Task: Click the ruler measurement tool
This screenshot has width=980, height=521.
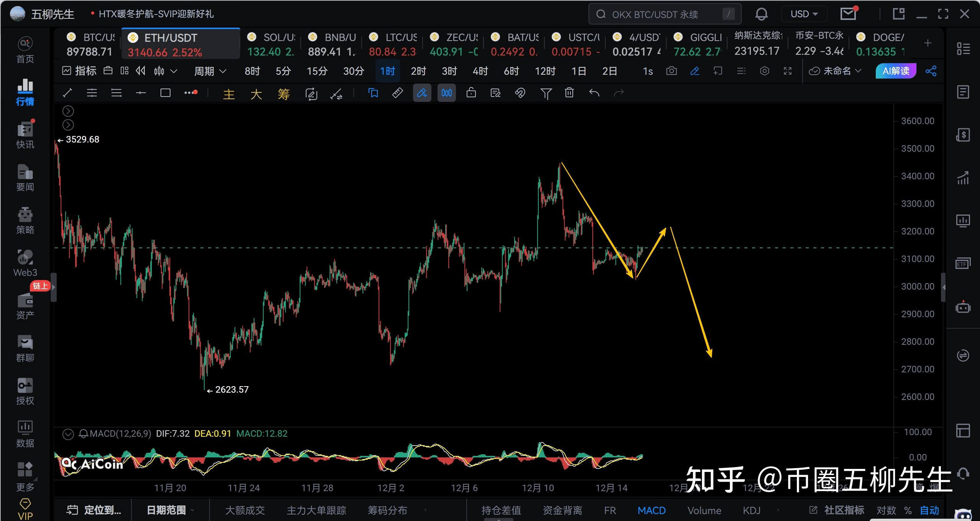Action: [x=398, y=93]
